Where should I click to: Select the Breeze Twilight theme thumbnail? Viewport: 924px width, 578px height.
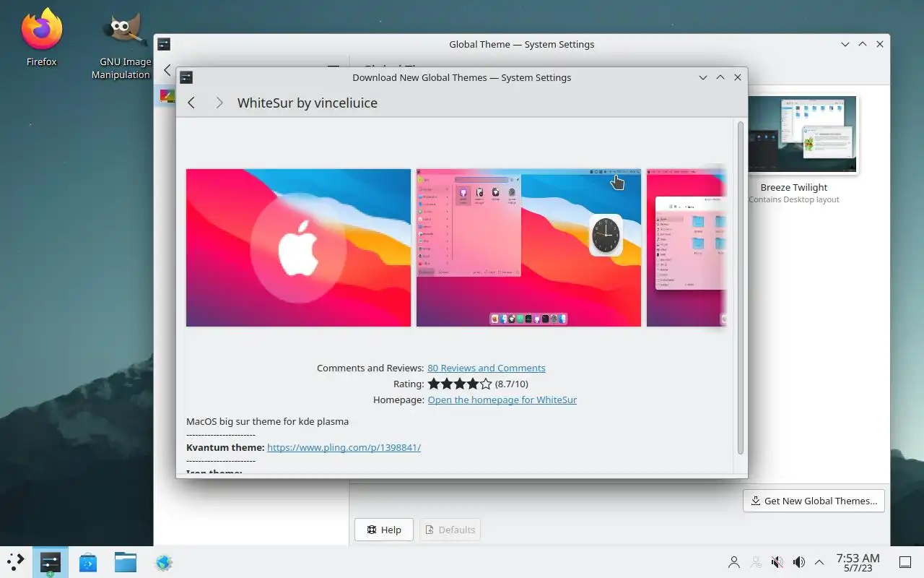tap(802, 135)
